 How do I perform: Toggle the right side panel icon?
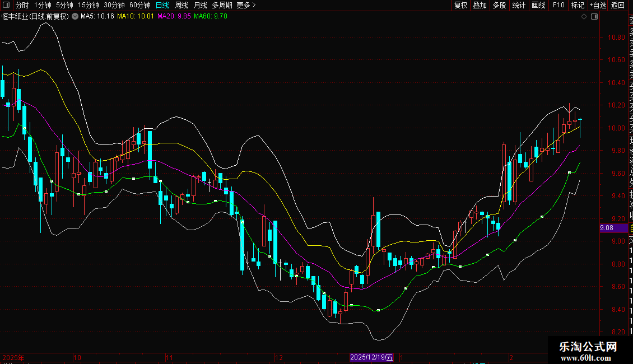pos(594,17)
